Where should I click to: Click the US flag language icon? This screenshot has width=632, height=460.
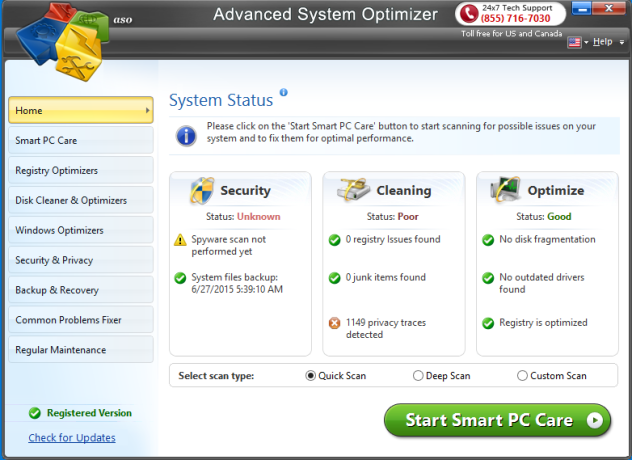click(574, 42)
